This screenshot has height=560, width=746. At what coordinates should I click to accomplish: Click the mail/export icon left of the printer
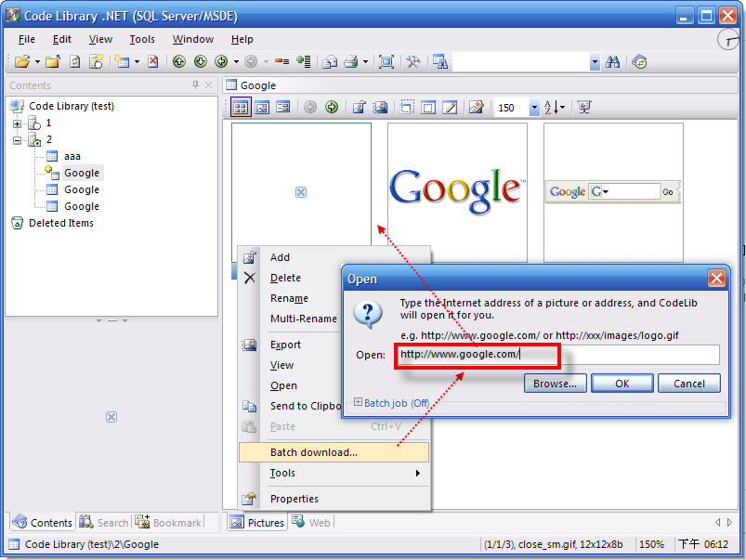tap(330, 62)
